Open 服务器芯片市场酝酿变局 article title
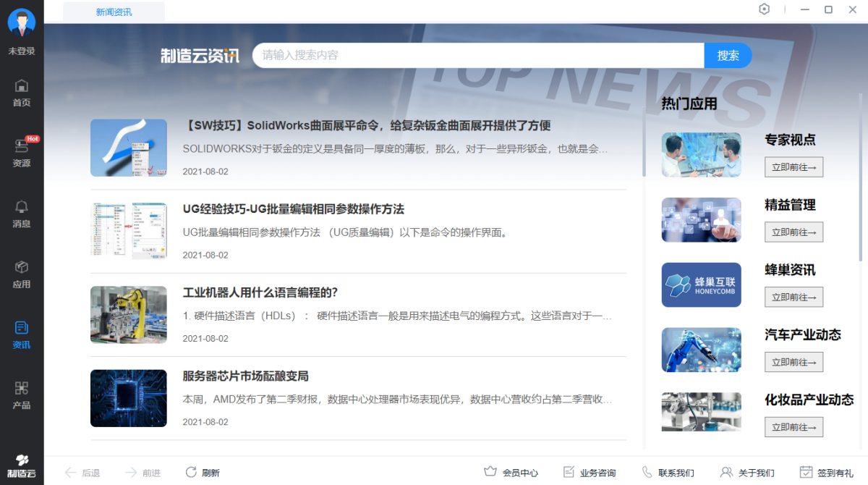Screen dimensions: 868x485 click(245, 376)
